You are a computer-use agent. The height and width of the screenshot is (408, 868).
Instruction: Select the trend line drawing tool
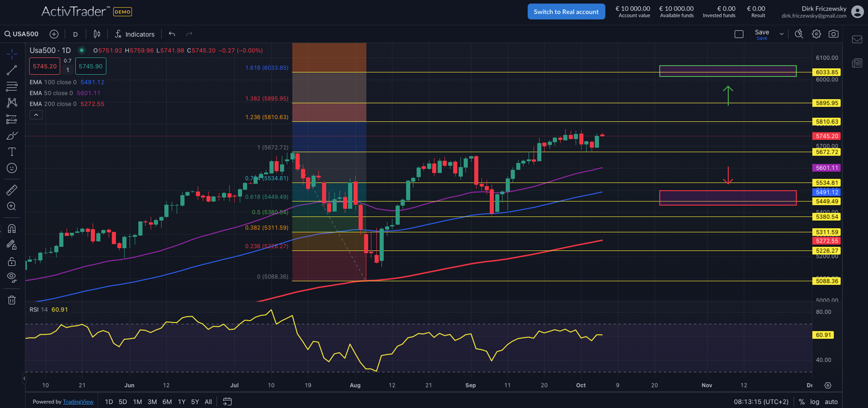point(12,70)
